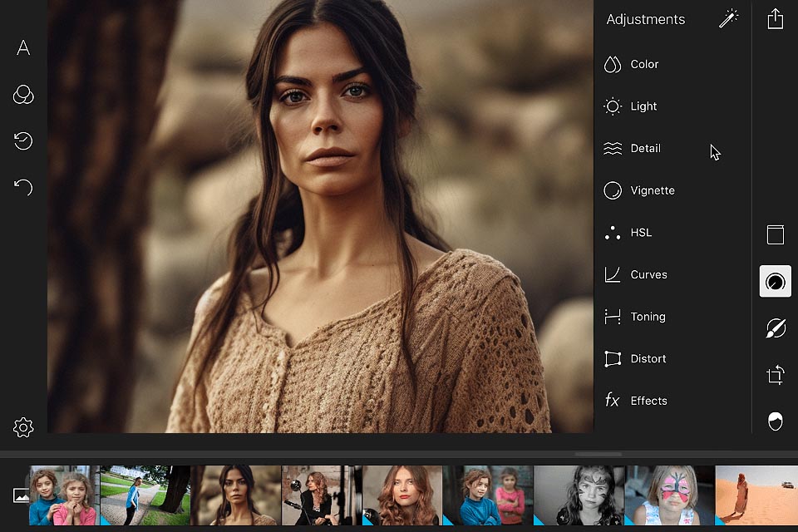Click the Detail waves icon
Image resolution: width=798 pixels, height=532 pixels.
pos(613,148)
